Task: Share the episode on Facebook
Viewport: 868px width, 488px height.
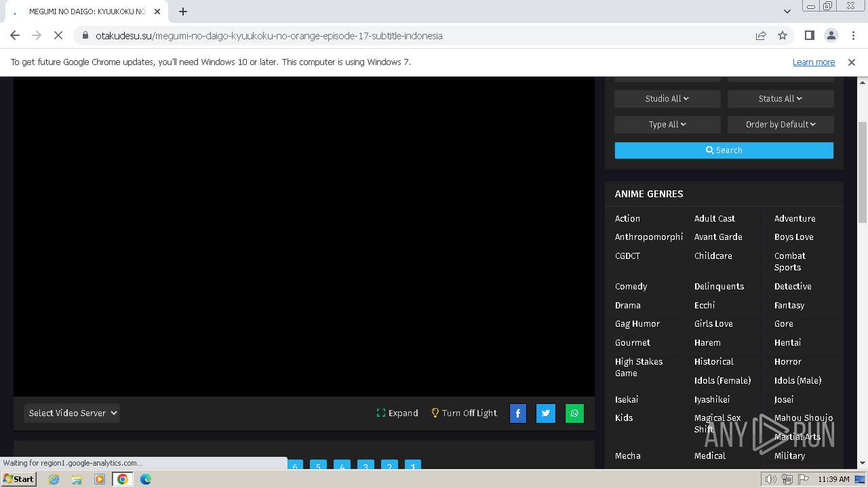Action: coord(517,413)
